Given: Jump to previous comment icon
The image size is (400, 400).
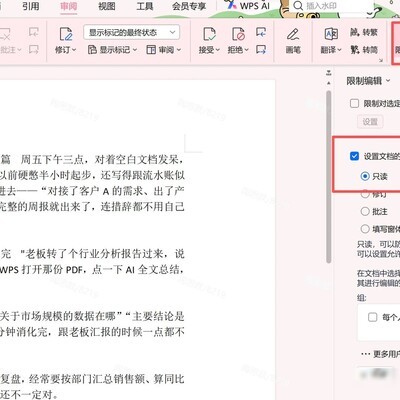Looking at the screenshot, I should (34, 32).
